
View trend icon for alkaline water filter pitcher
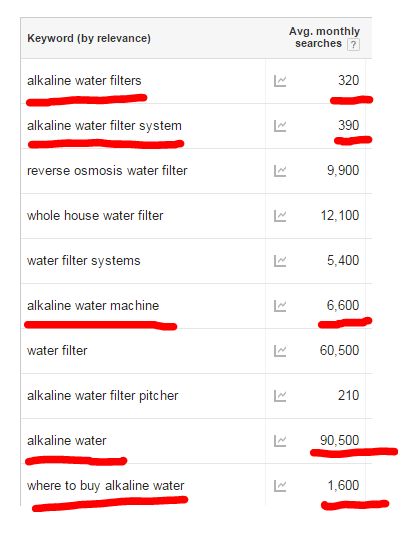tap(280, 396)
